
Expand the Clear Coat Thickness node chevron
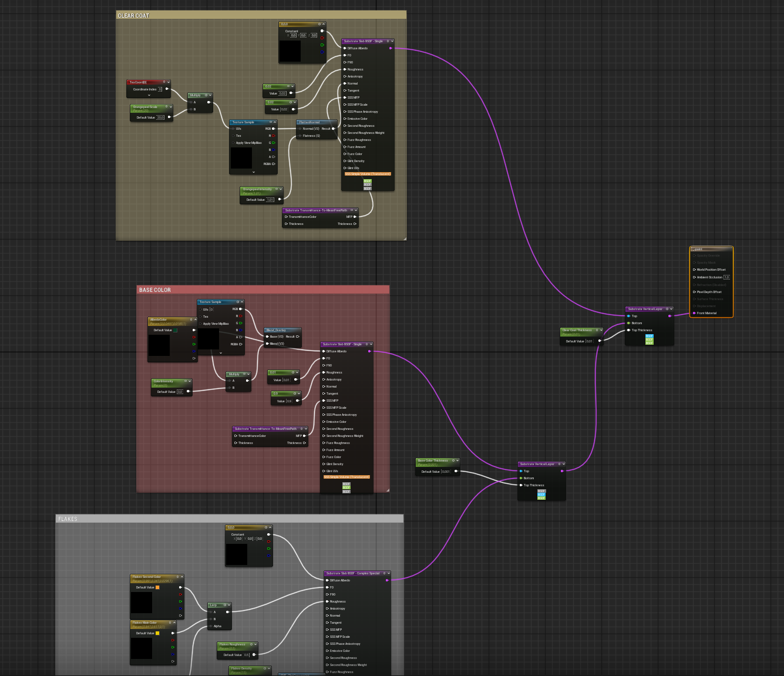click(x=601, y=330)
